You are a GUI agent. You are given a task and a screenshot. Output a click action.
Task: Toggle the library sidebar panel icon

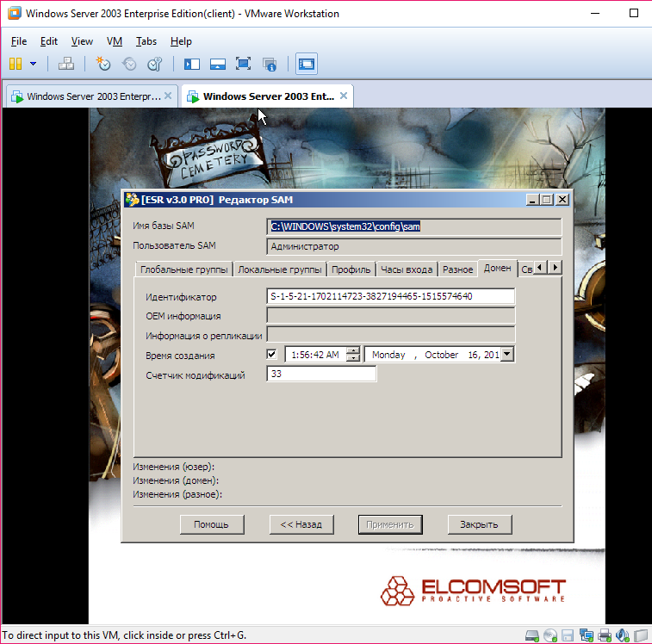(192, 64)
